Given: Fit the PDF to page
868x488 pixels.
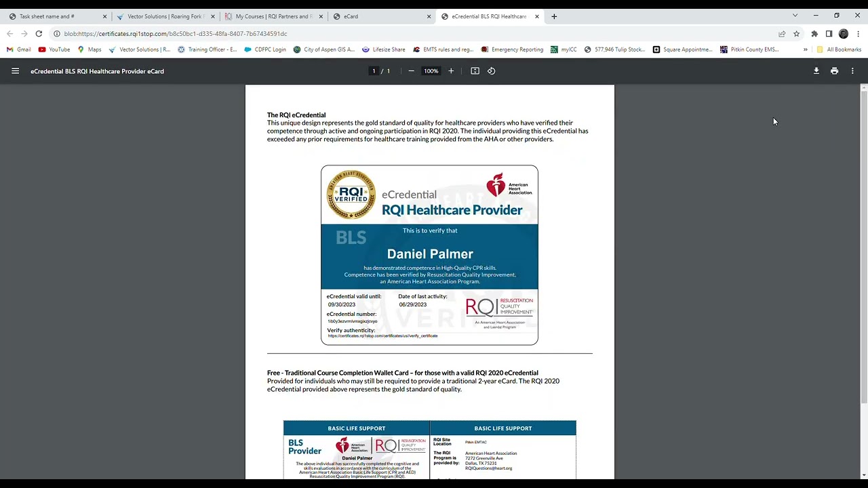Looking at the screenshot, I should click(x=475, y=71).
